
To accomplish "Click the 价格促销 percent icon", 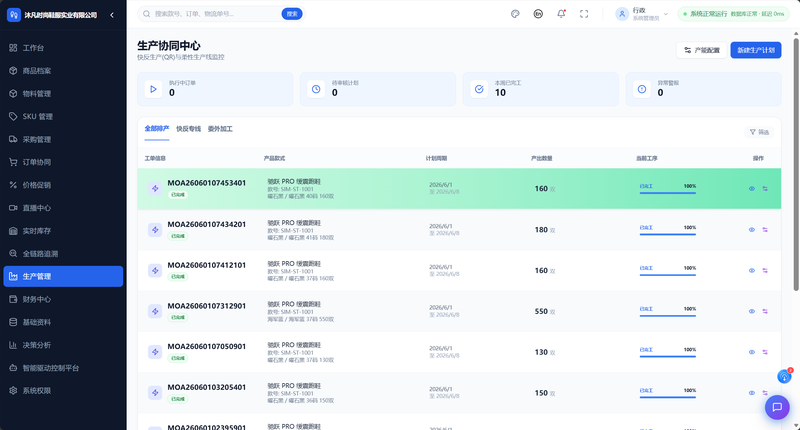I will click(13, 185).
